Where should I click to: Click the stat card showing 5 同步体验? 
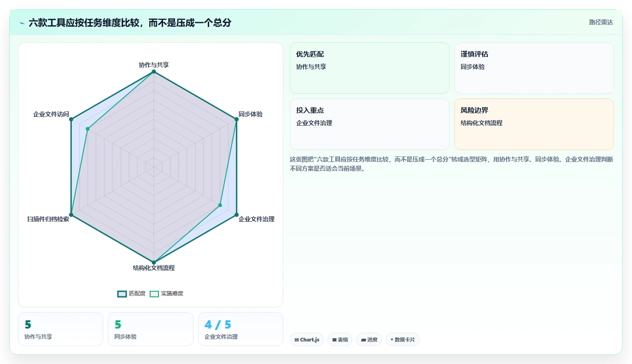click(x=151, y=329)
